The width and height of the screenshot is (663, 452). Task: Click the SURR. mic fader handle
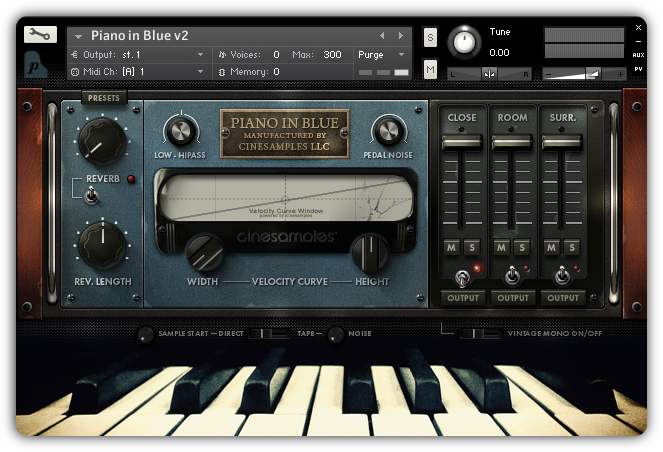pos(562,142)
